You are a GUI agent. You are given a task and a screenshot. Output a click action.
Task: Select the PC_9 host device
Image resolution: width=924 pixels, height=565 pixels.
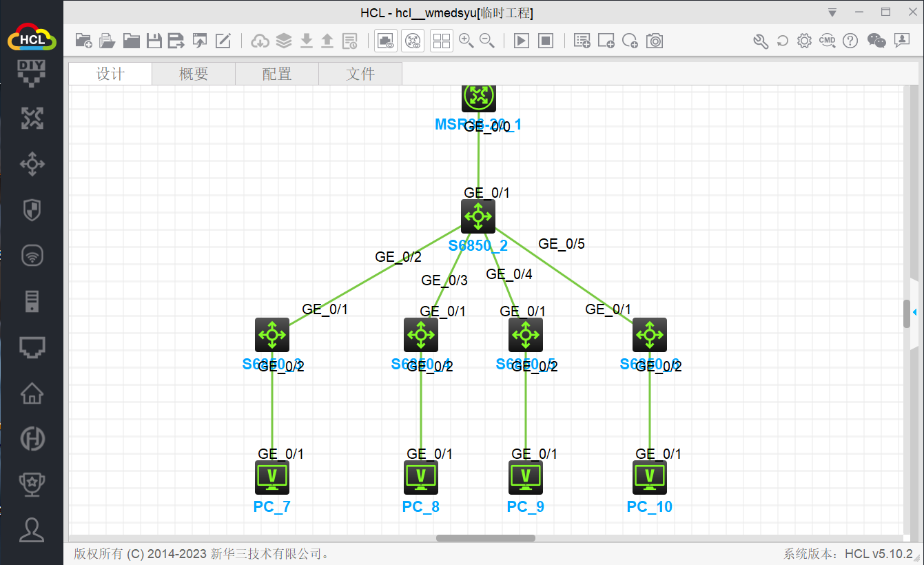coord(526,477)
